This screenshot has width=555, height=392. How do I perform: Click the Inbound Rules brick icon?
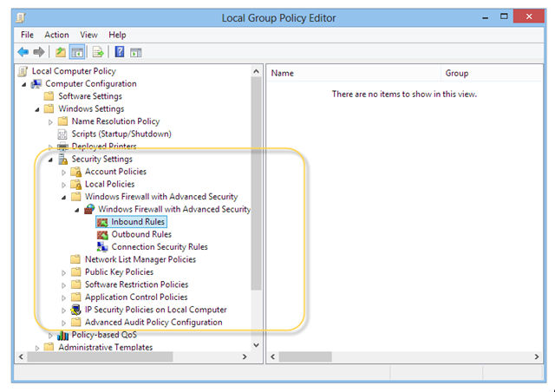[102, 222]
